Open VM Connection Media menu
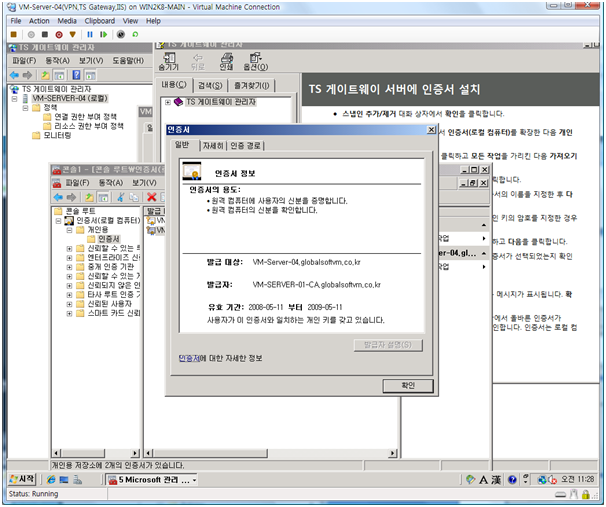The height and width of the screenshot is (507, 606). click(67, 21)
